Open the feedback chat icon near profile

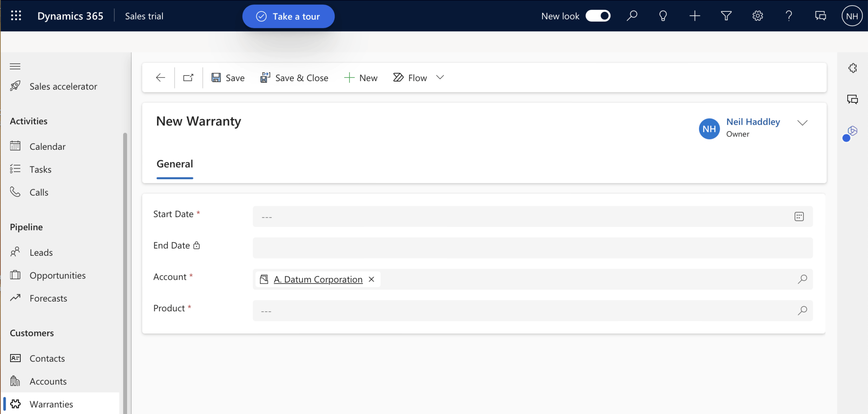point(820,16)
